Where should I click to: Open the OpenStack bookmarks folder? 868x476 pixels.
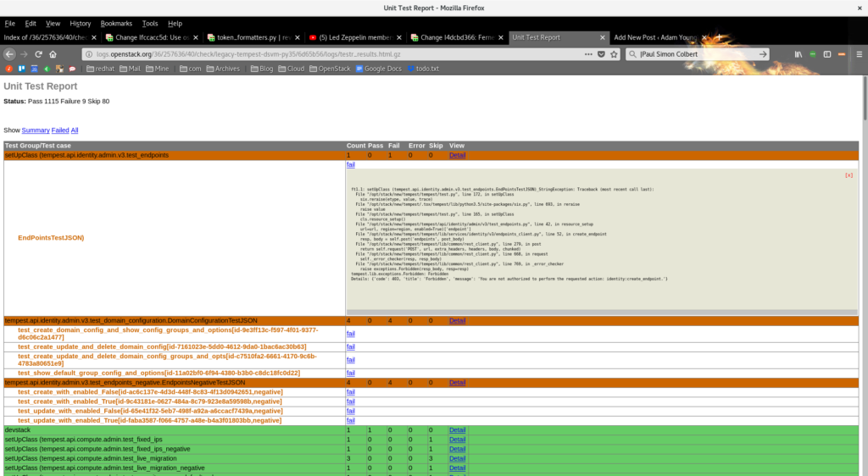pyautogui.click(x=330, y=69)
